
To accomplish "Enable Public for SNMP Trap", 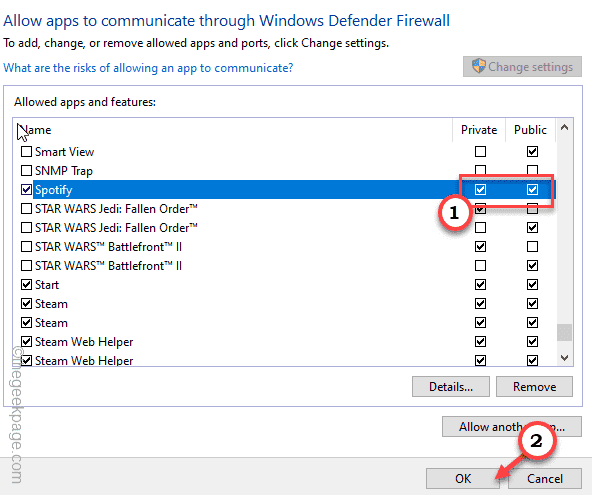I will tap(532, 170).
